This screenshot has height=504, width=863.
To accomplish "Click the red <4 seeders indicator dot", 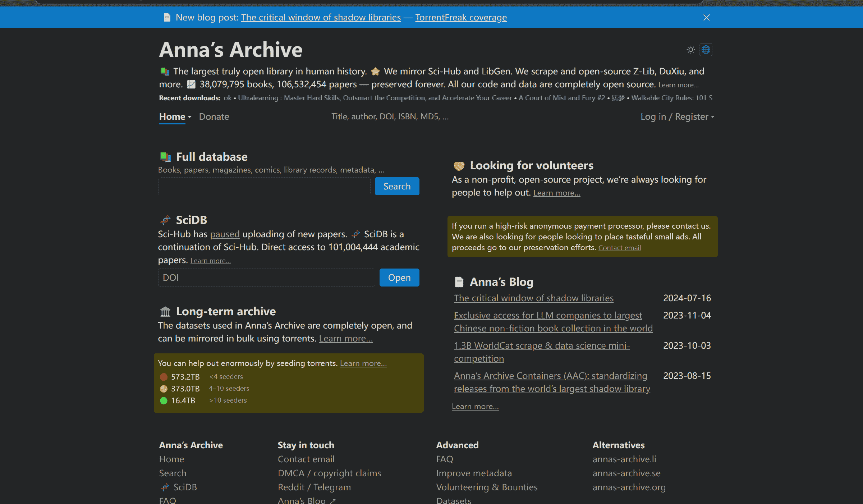I will click(164, 377).
